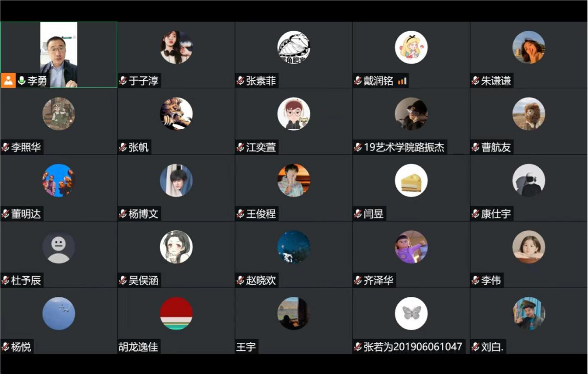Viewport: 588px width, 374px height.
Task: Click the network signal bars next to 戴润铭
Action: pyautogui.click(x=402, y=81)
